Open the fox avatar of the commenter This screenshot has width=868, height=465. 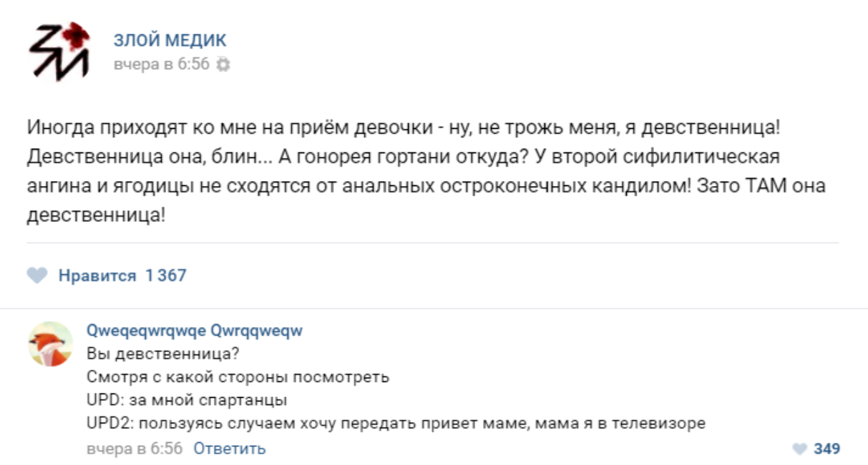50,344
